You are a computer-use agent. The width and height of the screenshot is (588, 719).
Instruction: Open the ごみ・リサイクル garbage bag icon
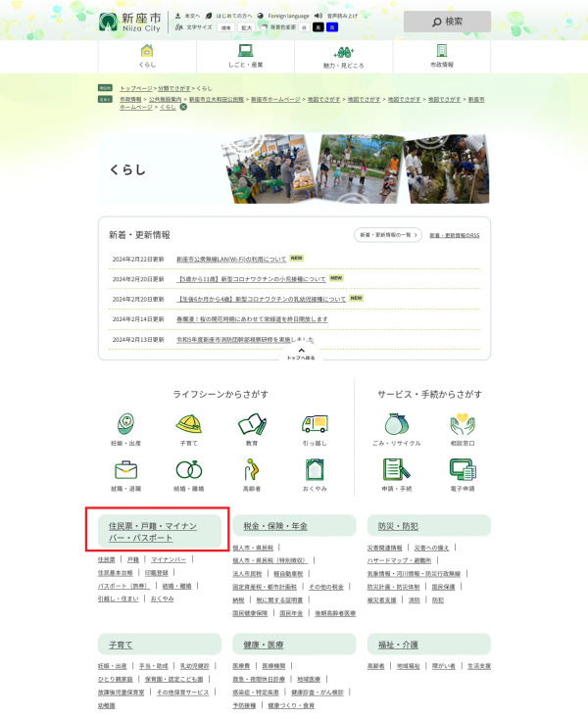(x=396, y=424)
